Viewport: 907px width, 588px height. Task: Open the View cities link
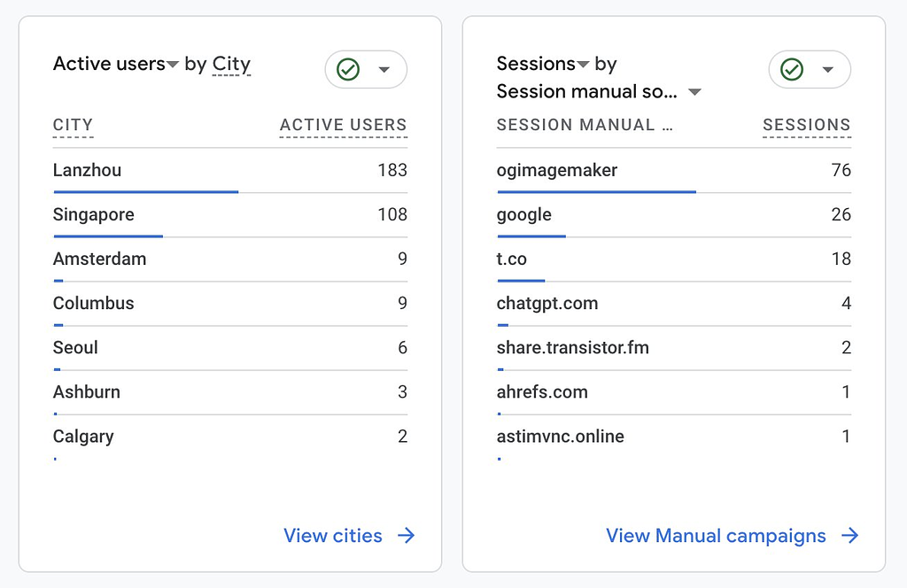tap(333, 536)
